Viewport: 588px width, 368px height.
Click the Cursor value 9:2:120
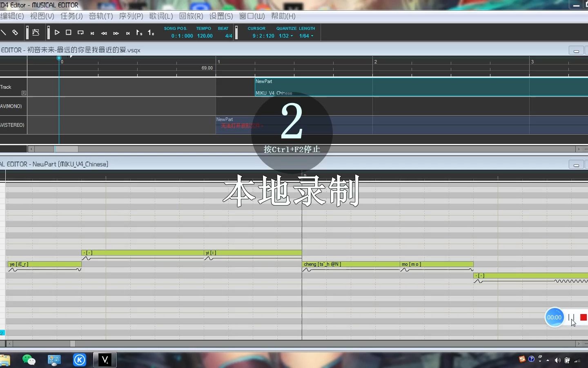point(263,36)
